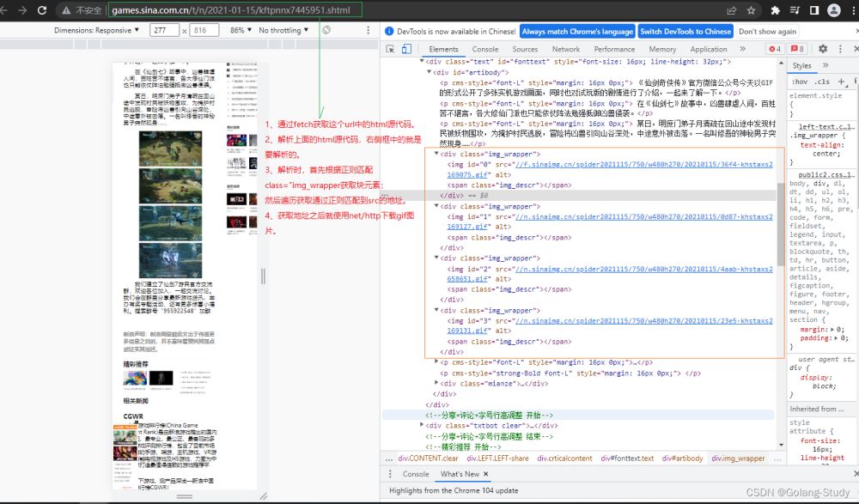
Task: Click the rotate screen icon
Action: [x=326, y=30]
